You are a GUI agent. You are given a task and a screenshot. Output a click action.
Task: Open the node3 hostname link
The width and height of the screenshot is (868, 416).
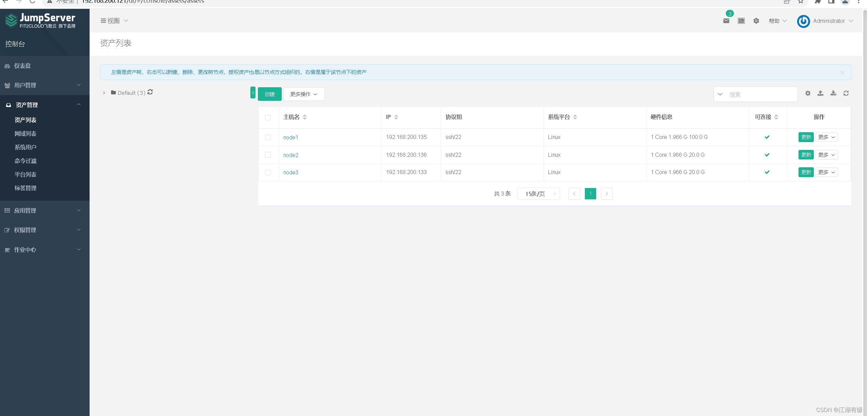click(x=291, y=172)
